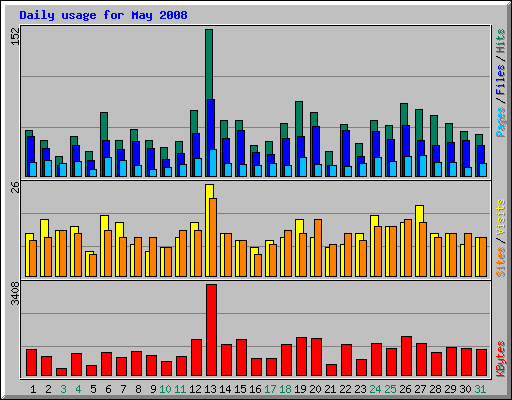Click day label "16" on the x-axis

tap(255, 389)
